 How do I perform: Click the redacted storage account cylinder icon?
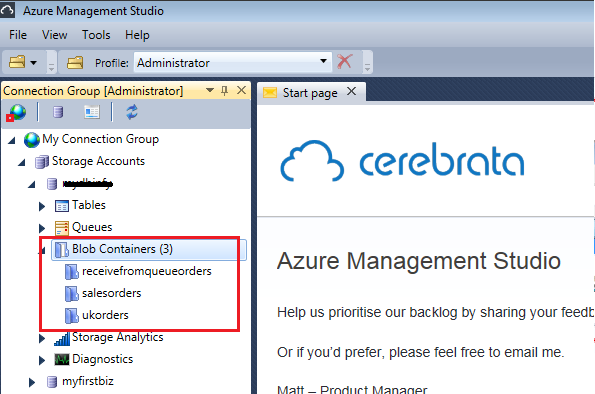coord(52,184)
